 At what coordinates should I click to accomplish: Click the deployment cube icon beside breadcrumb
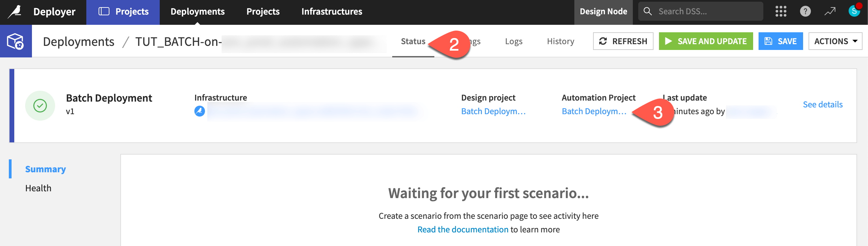tap(16, 41)
